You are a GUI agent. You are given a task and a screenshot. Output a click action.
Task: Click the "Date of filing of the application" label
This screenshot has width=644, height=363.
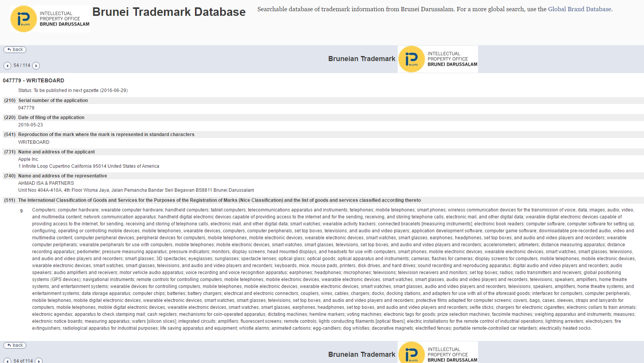click(51, 118)
